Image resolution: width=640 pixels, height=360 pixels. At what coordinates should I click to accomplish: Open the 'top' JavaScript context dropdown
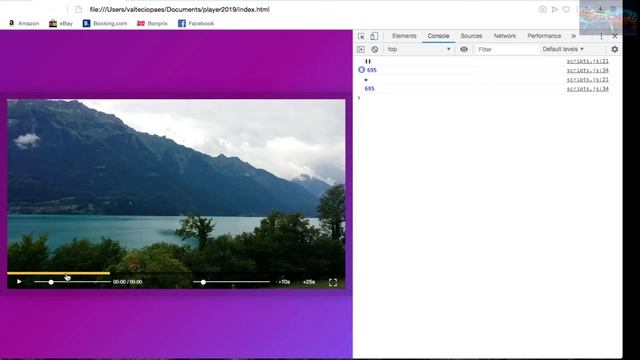point(419,49)
